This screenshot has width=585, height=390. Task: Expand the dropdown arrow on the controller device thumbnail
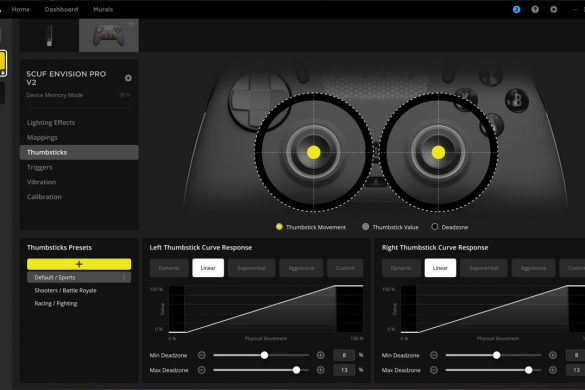pos(131,24)
